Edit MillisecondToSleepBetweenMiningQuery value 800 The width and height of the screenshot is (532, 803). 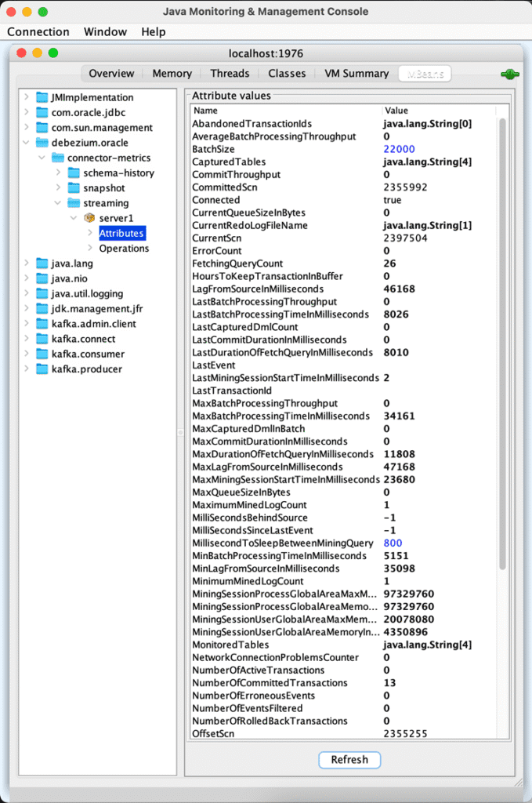393,543
